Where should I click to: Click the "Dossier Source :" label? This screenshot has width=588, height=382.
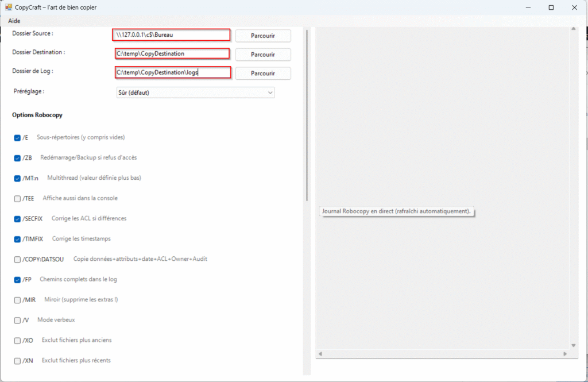(33, 33)
